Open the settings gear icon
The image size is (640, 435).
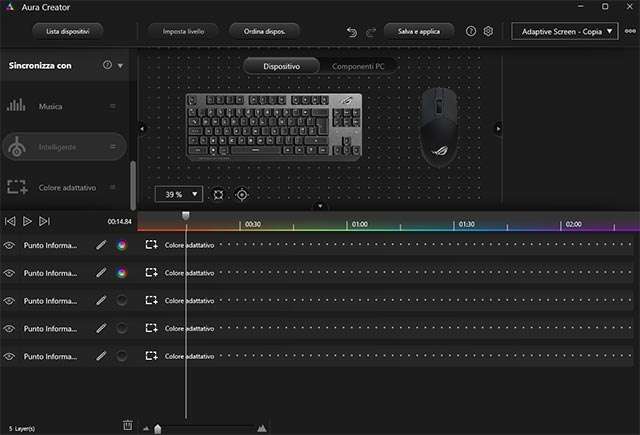tap(488, 31)
